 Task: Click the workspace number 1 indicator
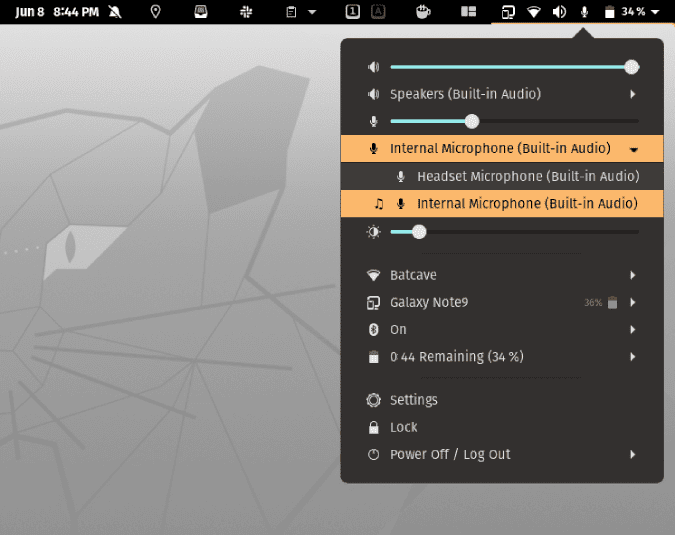(353, 12)
